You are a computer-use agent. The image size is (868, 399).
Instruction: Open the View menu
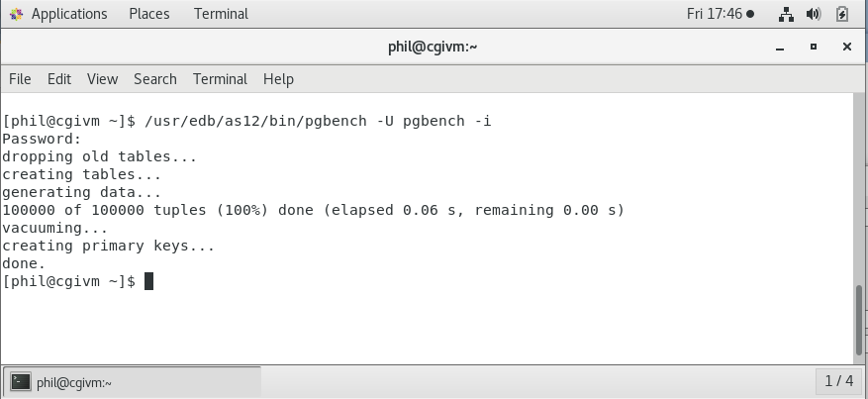click(102, 79)
